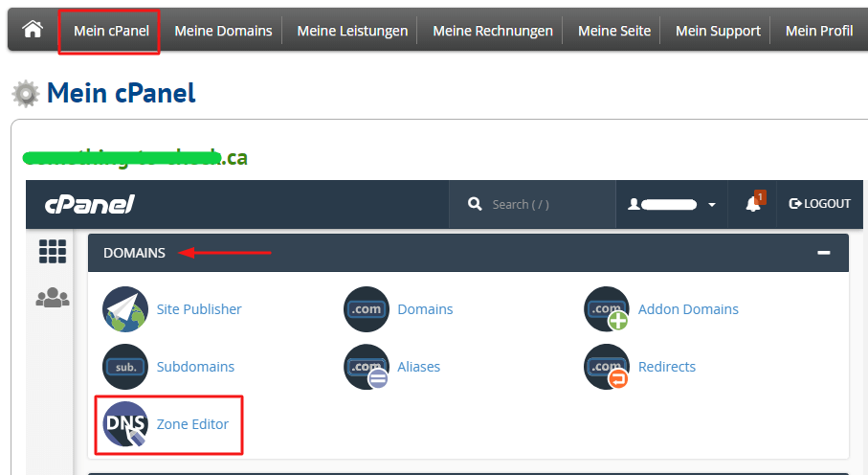Image resolution: width=868 pixels, height=475 pixels.
Task: Open the Site Publisher paper plane icon
Action: point(125,309)
